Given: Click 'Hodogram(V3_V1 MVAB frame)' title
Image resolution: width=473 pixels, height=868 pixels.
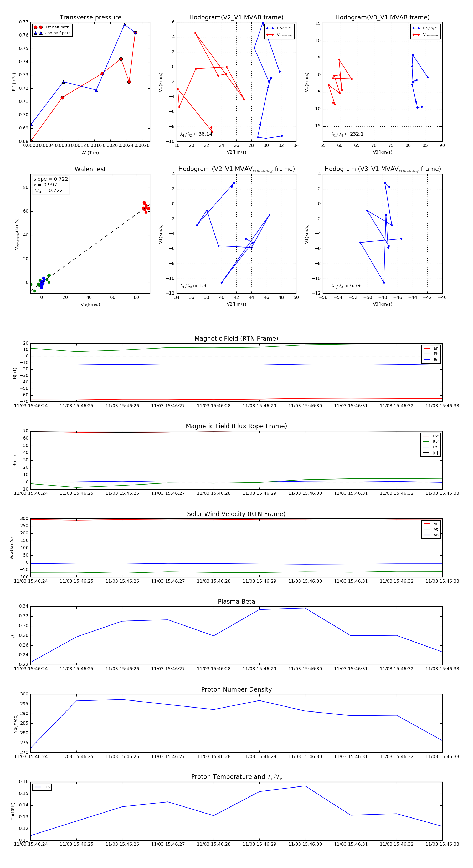Looking at the screenshot, I should (382, 18).
